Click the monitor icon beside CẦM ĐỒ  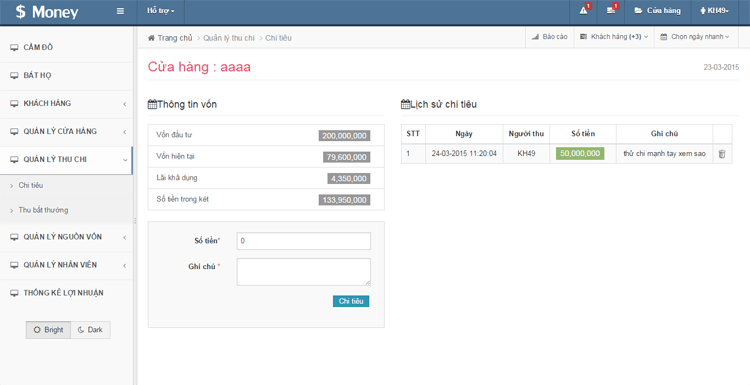pos(14,47)
